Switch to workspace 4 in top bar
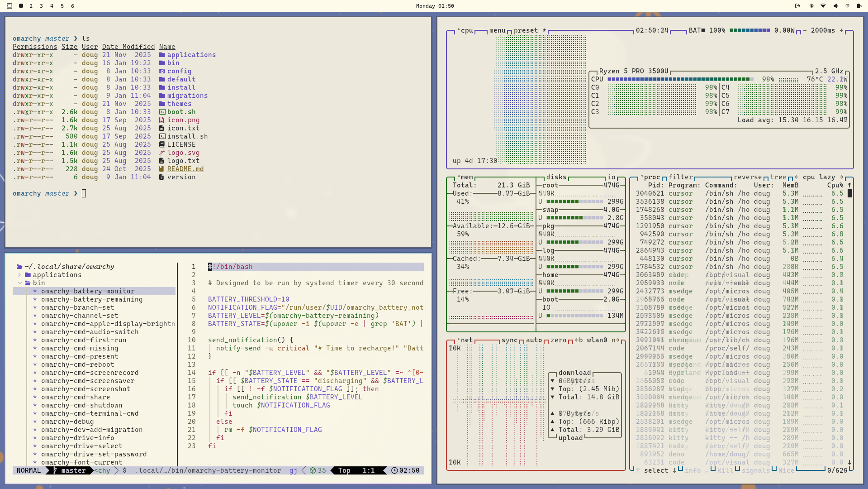Image resolution: width=868 pixels, height=489 pixels. [x=52, y=6]
